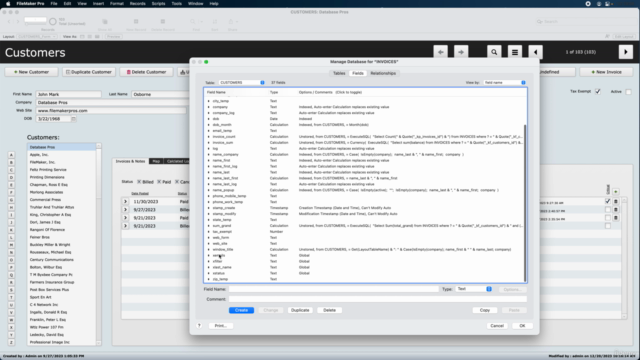
Task: Open the Scripts menu
Action: point(158,4)
